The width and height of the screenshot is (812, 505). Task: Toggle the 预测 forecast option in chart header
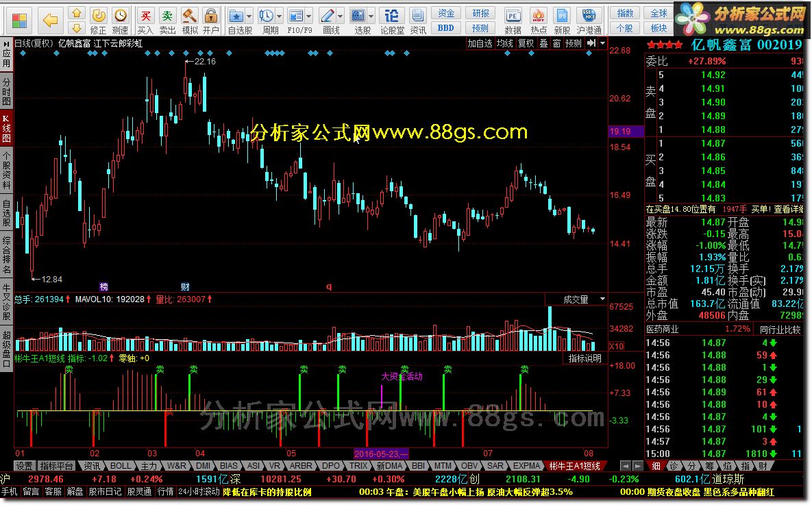point(574,43)
